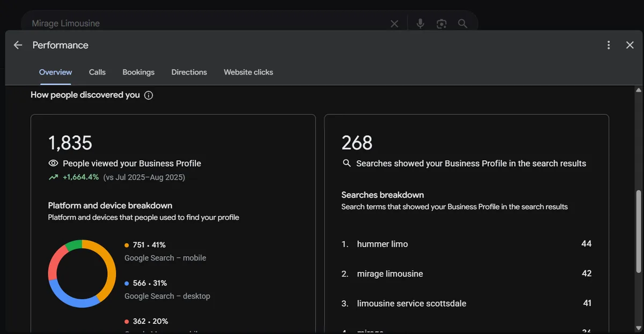Click the 268 searches number

357,143
